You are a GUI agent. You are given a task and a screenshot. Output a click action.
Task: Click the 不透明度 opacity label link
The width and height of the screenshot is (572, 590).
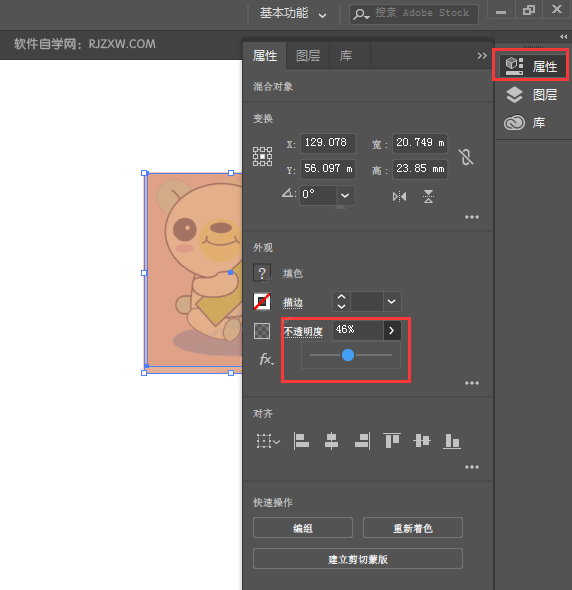click(x=303, y=331)
